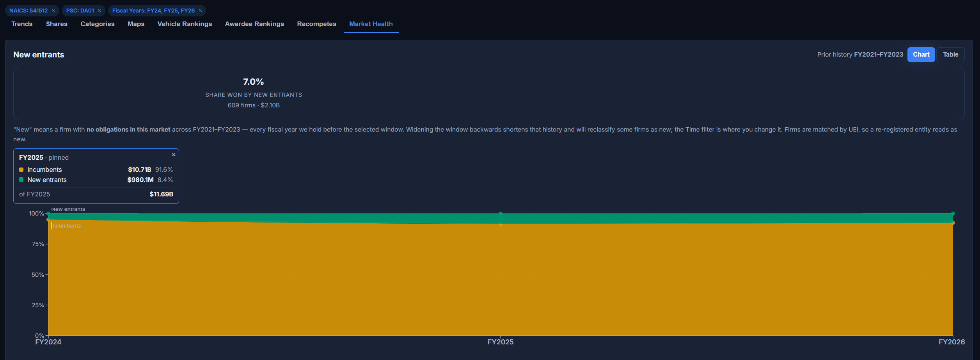Screen dimensions: 980x360
Task: Click the FY2025 Incumbents data point
Action: [x=501, y=224]
